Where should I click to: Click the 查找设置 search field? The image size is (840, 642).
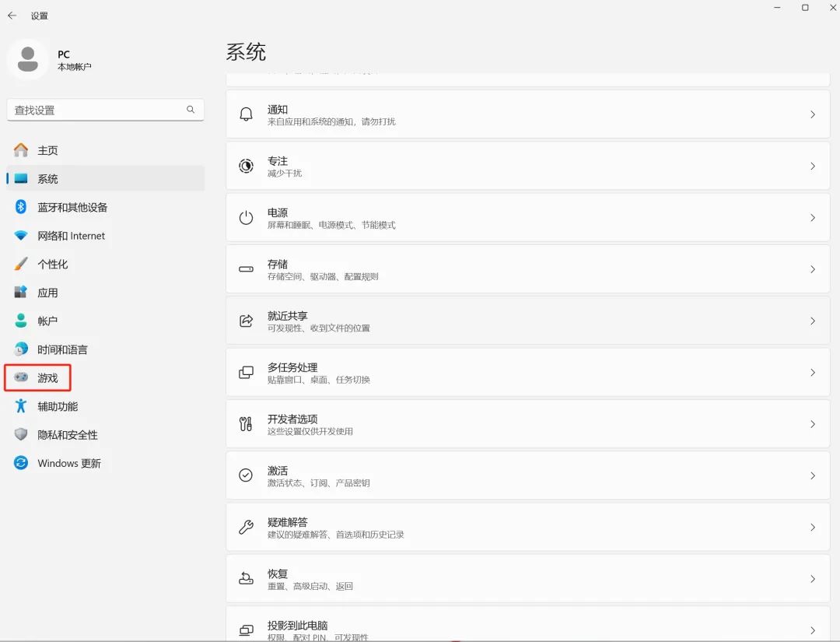pos(106,110)
